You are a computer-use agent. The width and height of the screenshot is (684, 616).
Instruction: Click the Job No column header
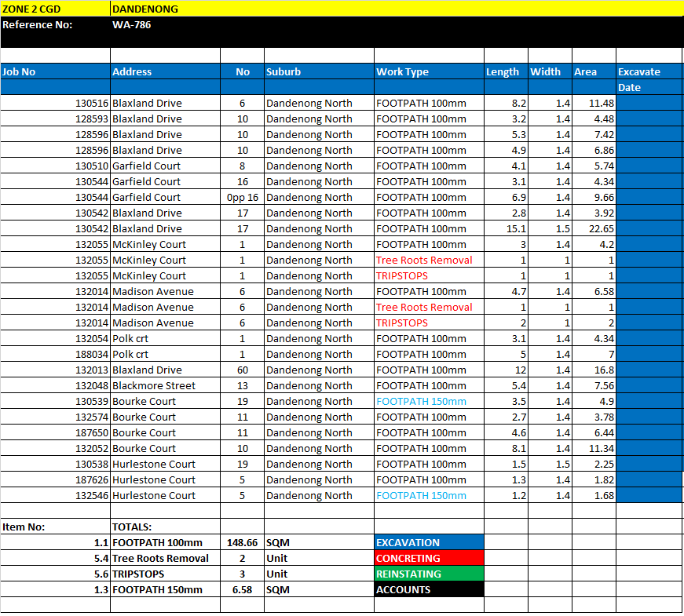point(55,71)
